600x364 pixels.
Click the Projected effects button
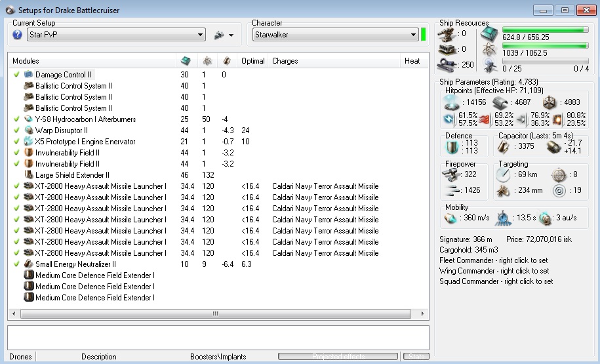point(338,357)
